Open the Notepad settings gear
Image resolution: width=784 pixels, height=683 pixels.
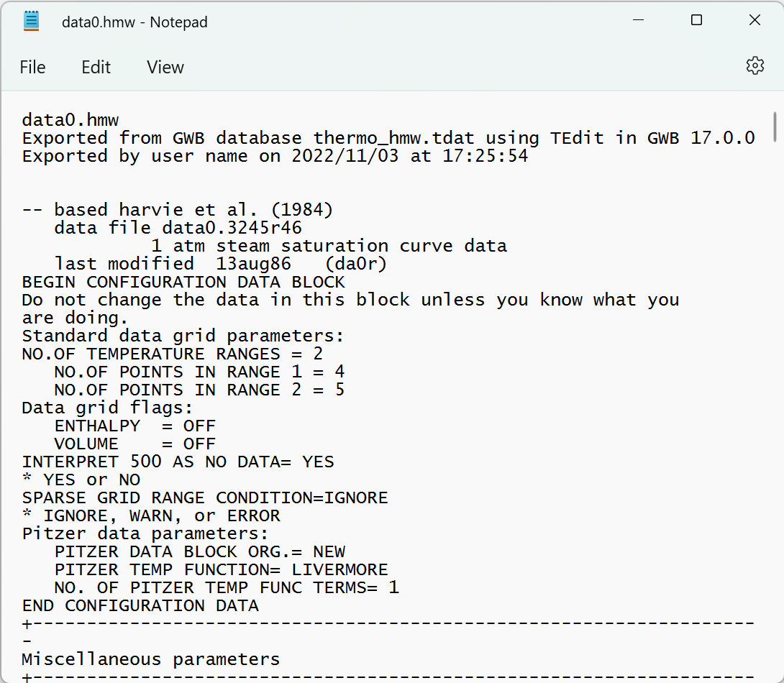[x=755, y=65]
